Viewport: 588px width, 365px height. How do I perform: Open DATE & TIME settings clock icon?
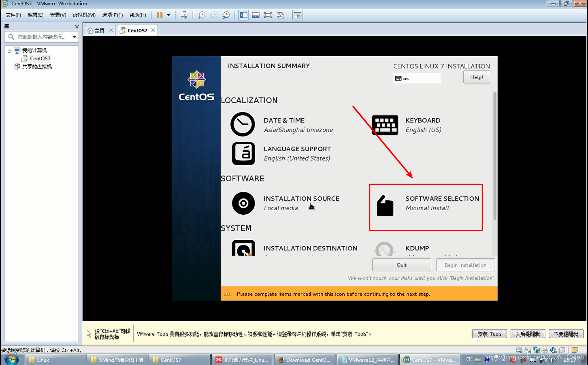tap(243, 124)
